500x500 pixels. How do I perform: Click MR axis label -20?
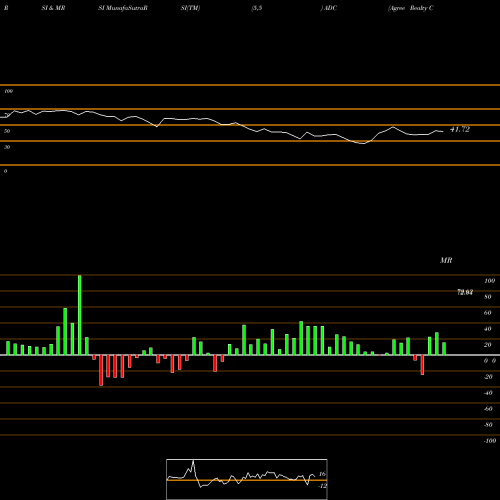(488, 377)
